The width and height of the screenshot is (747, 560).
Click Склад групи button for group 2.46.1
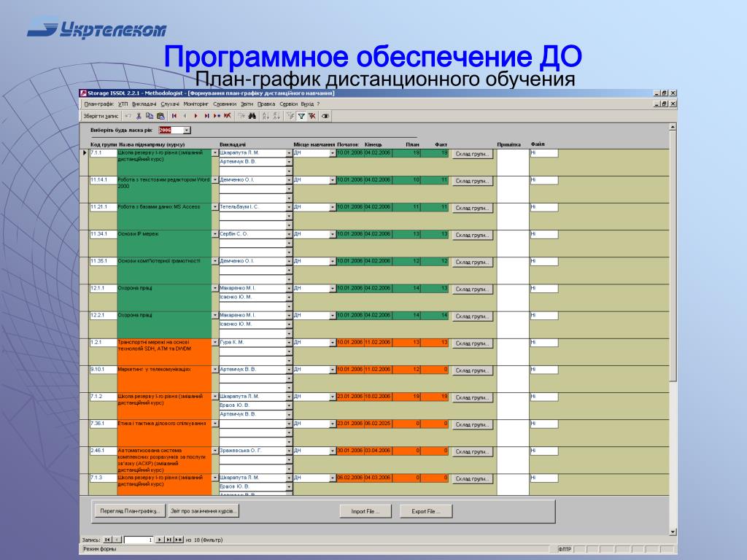472,451
